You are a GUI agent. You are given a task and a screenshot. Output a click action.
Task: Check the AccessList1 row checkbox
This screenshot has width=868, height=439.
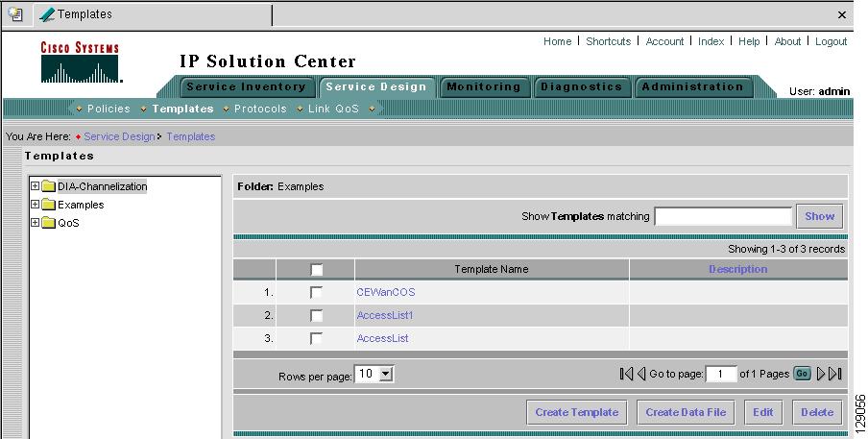[316, 315]
